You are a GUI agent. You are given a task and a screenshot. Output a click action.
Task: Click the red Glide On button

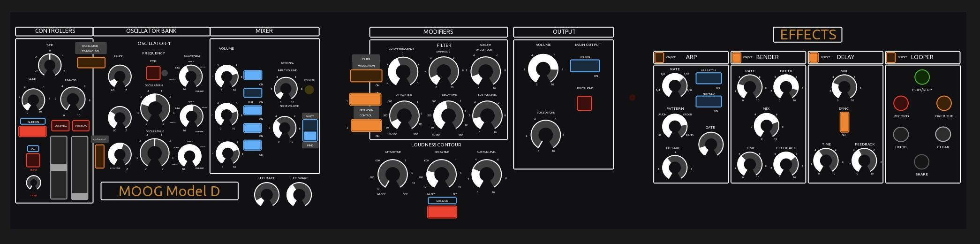click(x=32, y=131)
